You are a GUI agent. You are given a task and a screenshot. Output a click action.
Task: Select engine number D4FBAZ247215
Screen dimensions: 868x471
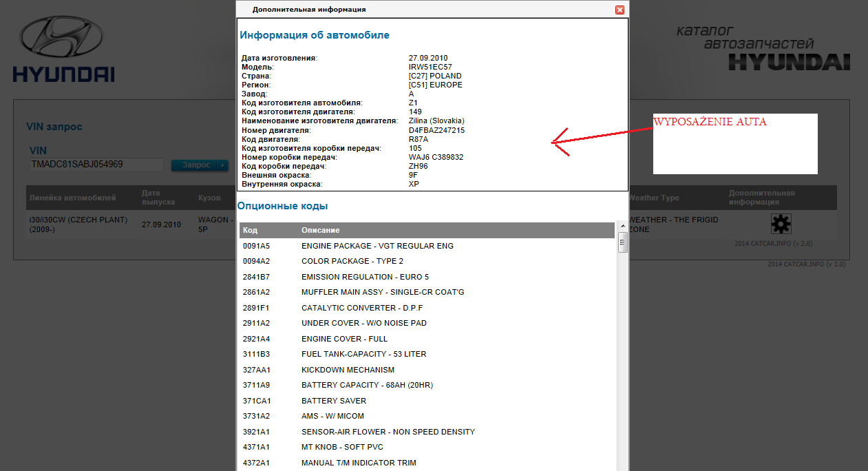click(x=436, y=130)
